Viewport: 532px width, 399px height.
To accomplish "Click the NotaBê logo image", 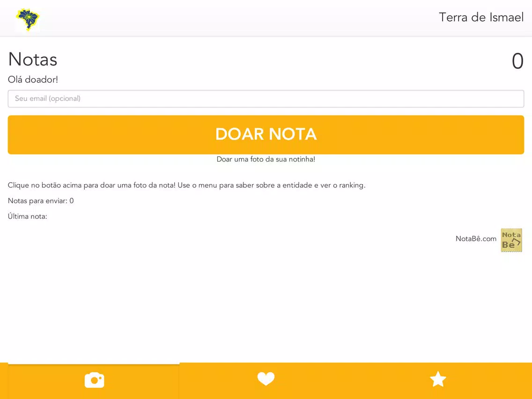I will pyautogui.click(x=511, y=240).
